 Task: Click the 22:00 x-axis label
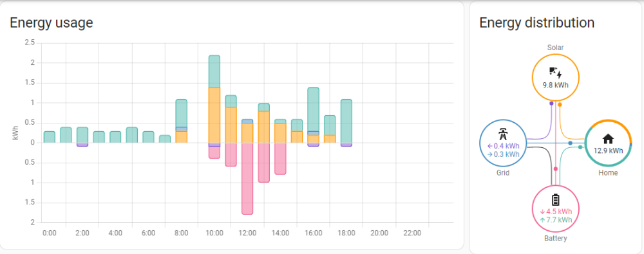pos(412,233)
